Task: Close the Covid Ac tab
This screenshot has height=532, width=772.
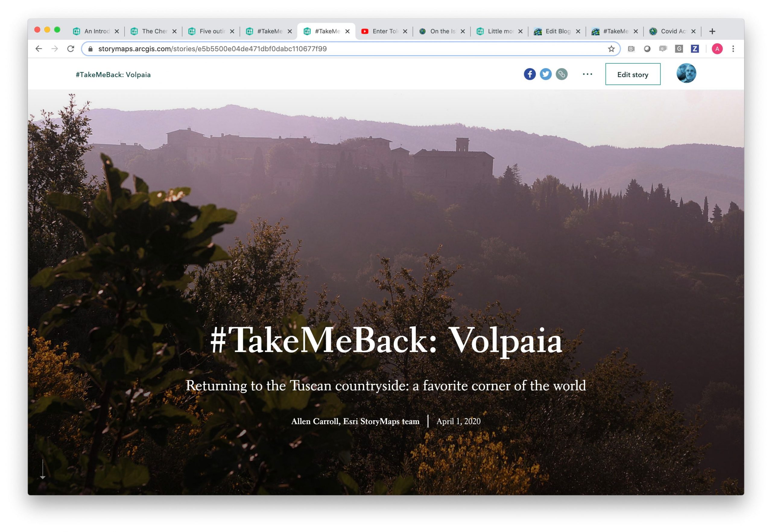Action: (693, 31)
